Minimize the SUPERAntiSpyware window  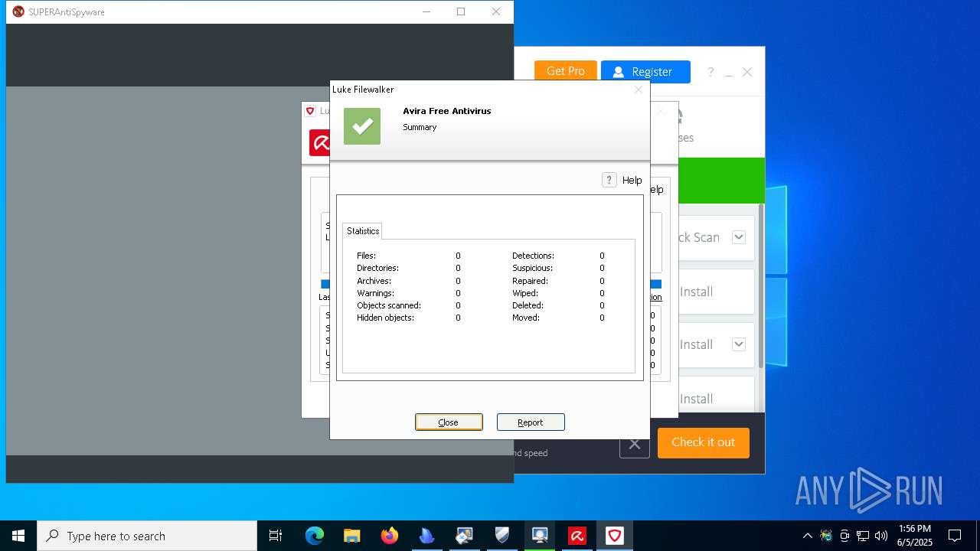(426, 11)
